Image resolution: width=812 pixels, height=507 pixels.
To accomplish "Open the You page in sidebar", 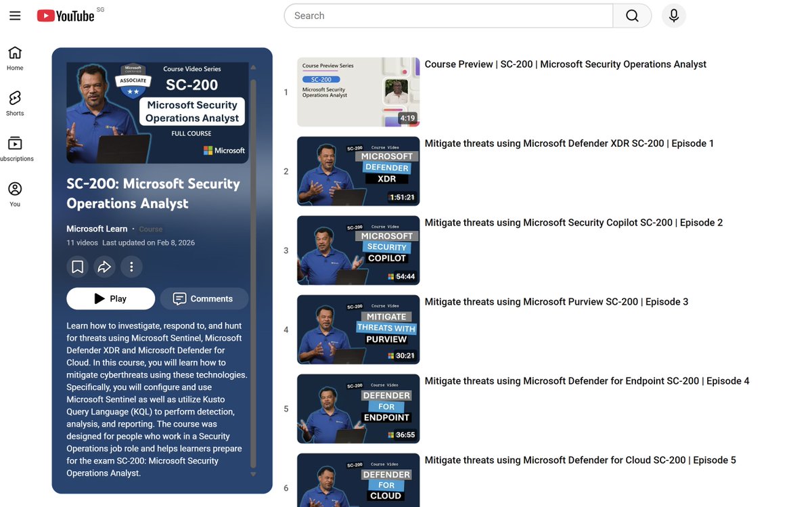I will click(x=15, y=194).
